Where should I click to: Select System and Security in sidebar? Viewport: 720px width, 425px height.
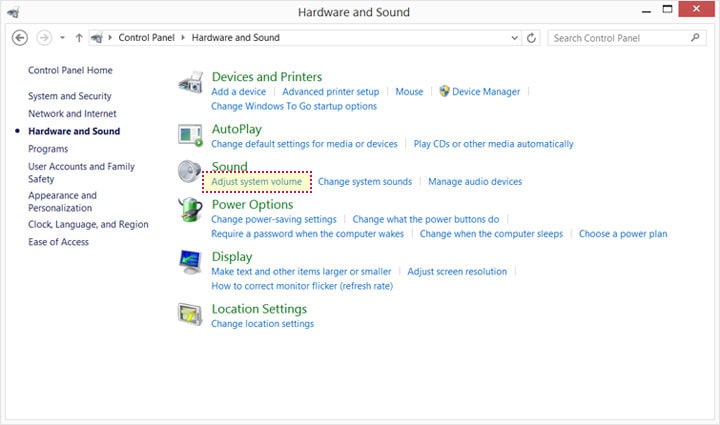(70, 96)
